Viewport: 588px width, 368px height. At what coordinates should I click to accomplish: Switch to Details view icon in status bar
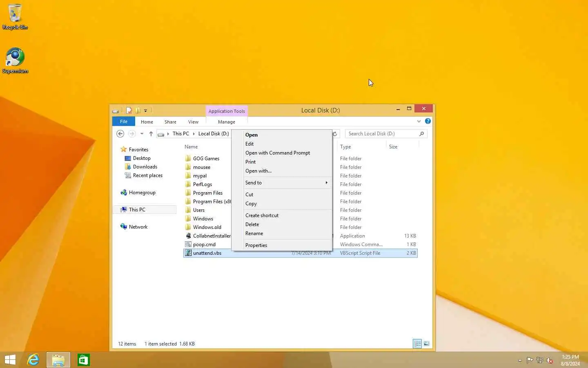click(417, 343)
